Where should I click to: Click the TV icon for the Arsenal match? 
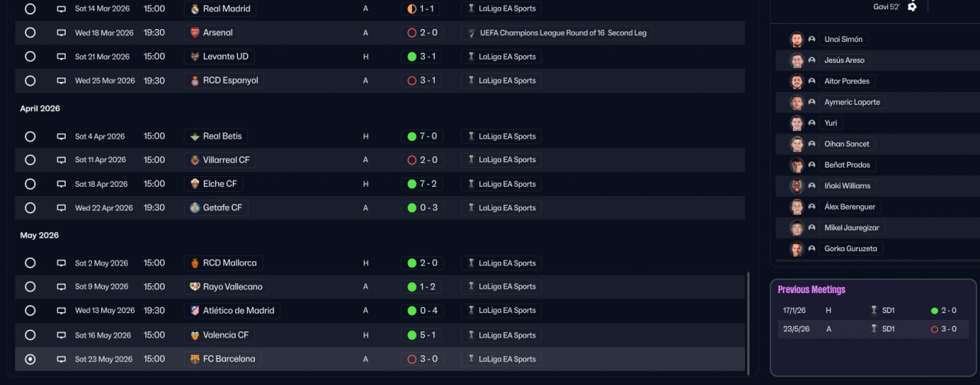61,33
